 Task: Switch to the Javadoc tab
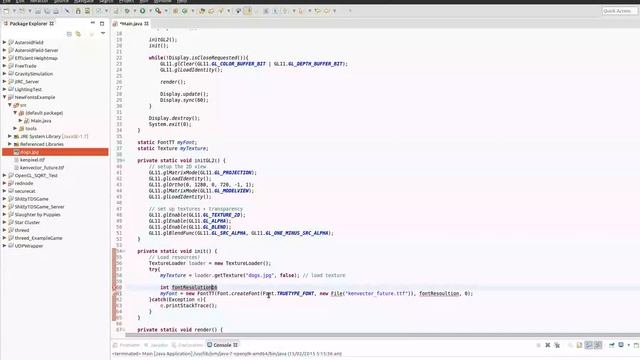click(156, 345)
